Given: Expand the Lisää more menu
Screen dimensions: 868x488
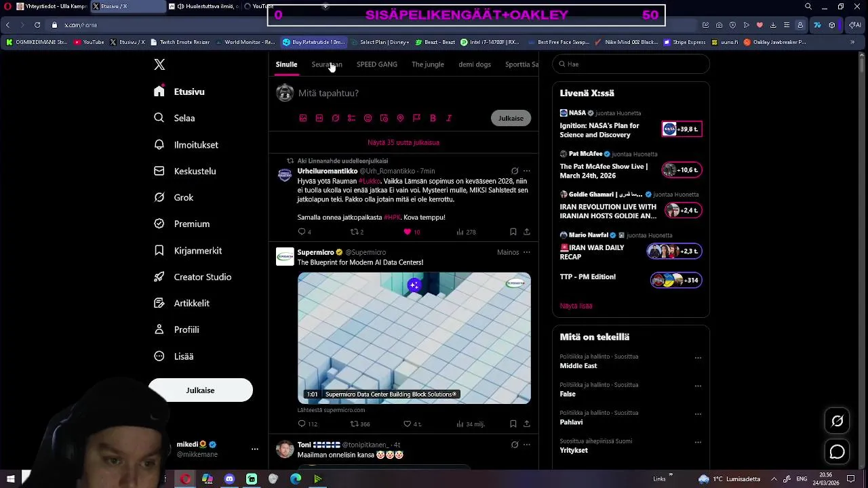Looking at the screenshot, I should pos(174,356).
